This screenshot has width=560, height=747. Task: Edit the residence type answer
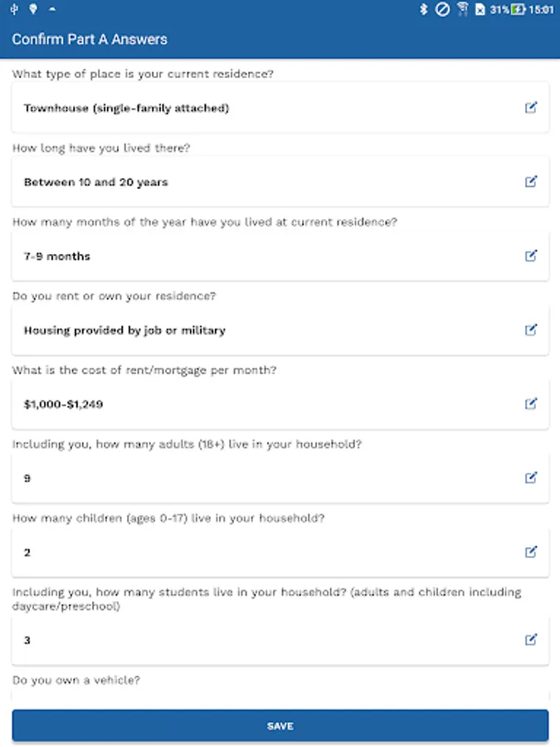[x=531, y=107]
